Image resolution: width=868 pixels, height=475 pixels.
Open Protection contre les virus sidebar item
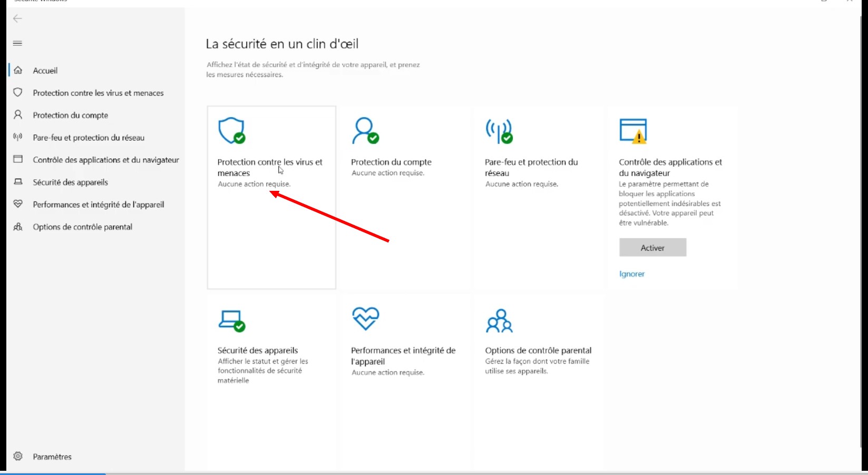pos(98,93)
